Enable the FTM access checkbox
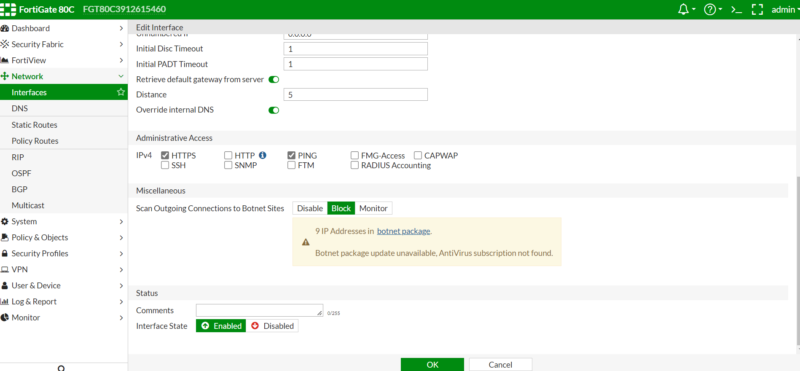The width and height of the screenshot is (800, 371). point(291,165)
